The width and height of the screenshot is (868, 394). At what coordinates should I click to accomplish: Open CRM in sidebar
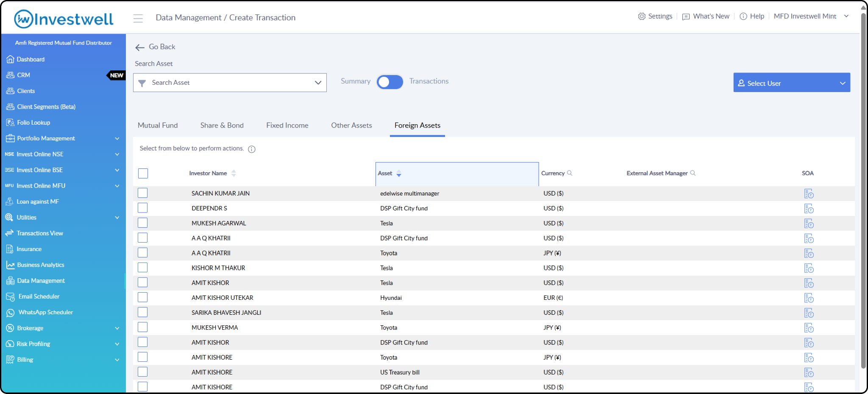(23, 75)
